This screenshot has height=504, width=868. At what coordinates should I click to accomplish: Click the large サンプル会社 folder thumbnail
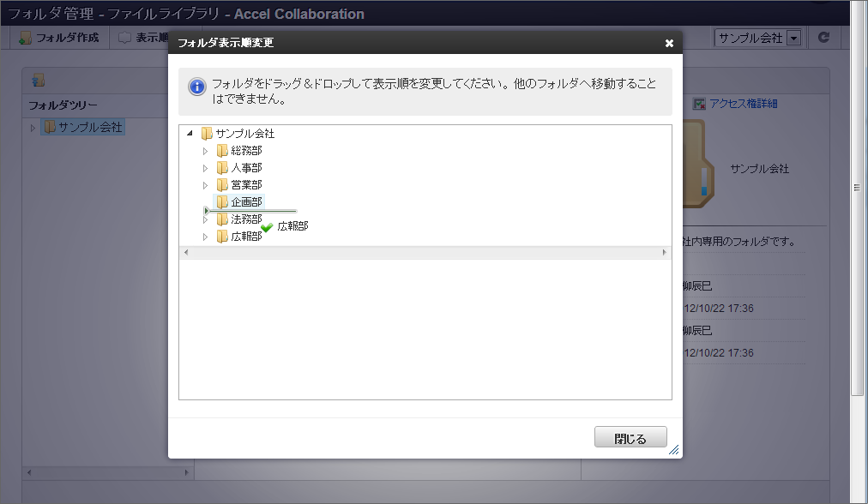699,164
